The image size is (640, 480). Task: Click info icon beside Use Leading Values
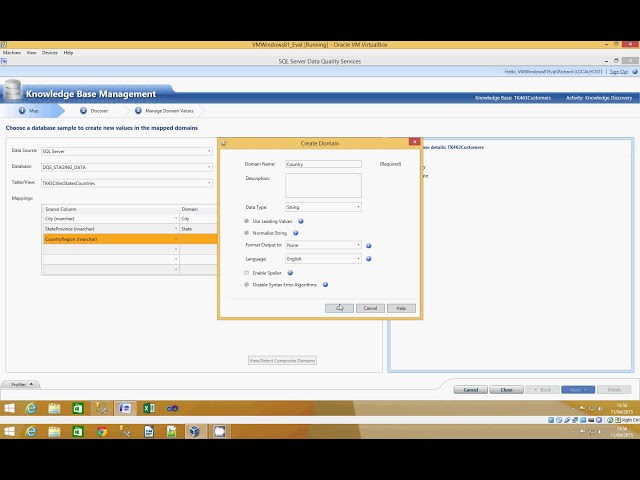pos(301,221)
